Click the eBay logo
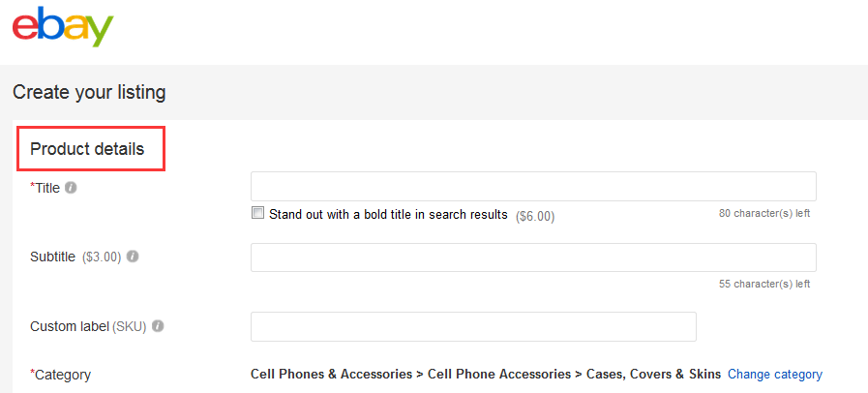Screen dimensions: 868x393 coord(63,27)
